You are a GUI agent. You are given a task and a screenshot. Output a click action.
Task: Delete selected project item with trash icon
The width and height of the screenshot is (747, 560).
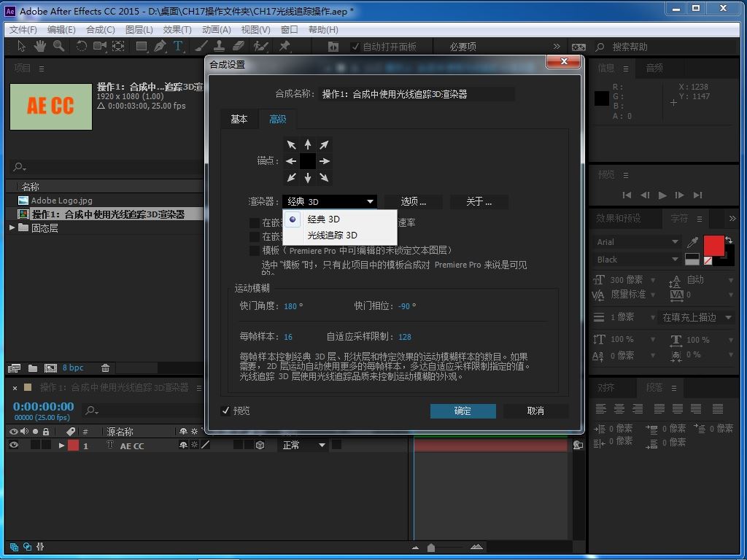pos(105,368)
